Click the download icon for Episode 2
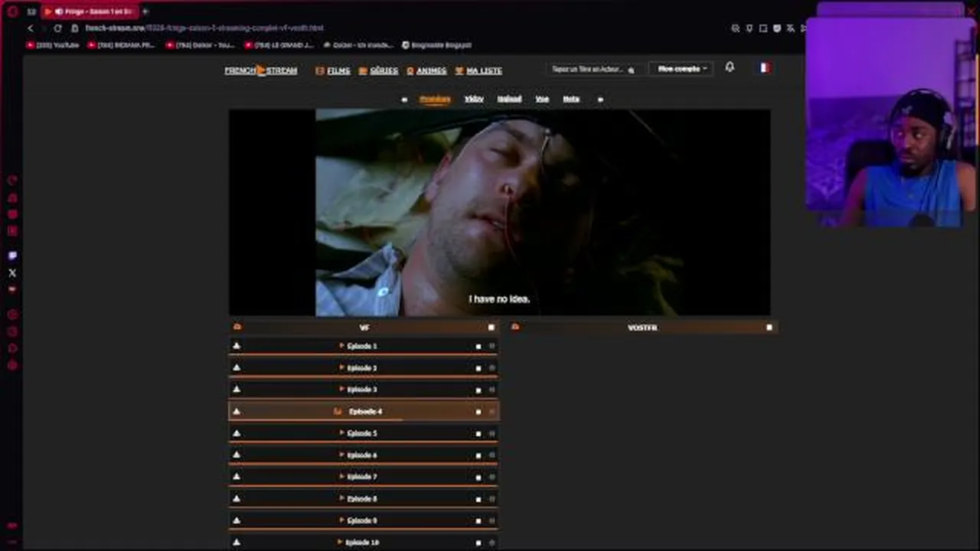The image size is (980, 551). click(x=237, y=367)
